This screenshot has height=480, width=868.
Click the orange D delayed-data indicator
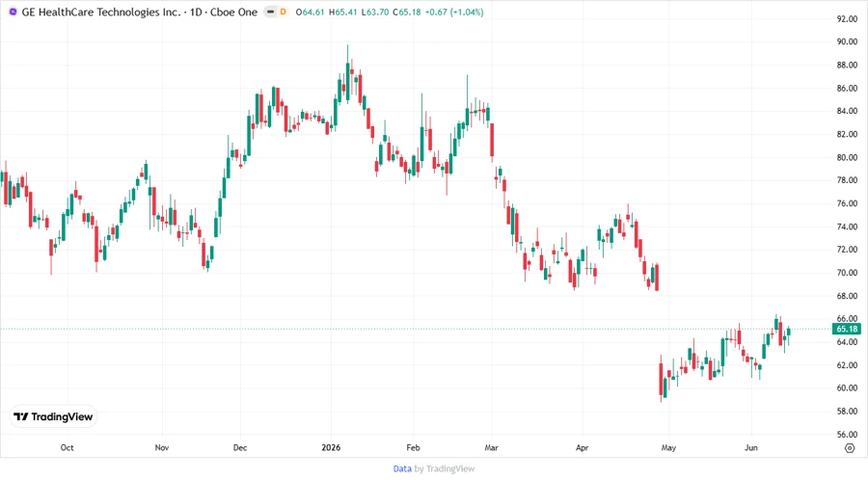(283, 12)
